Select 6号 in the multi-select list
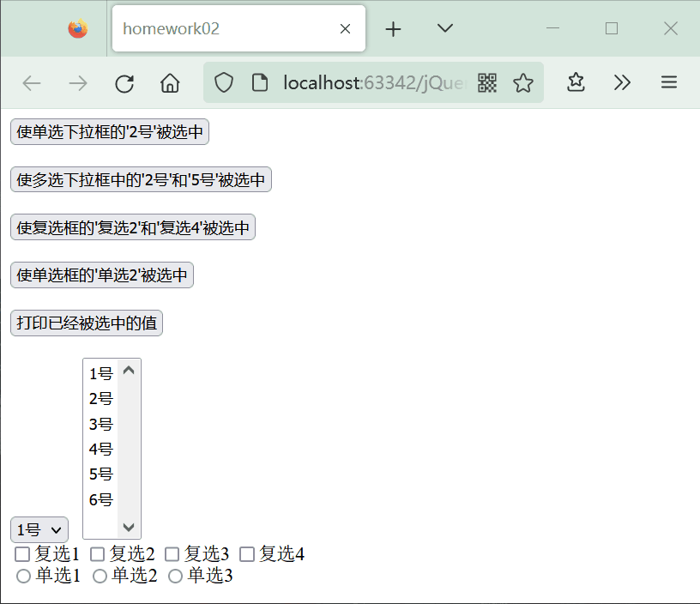 pyautogui.click(x=101, y=499)
